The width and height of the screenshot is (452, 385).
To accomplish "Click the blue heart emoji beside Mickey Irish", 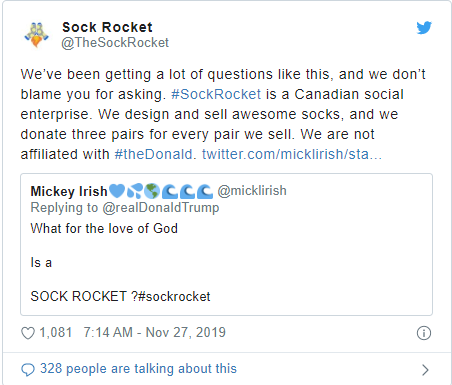I will click(x=117, y=191).
